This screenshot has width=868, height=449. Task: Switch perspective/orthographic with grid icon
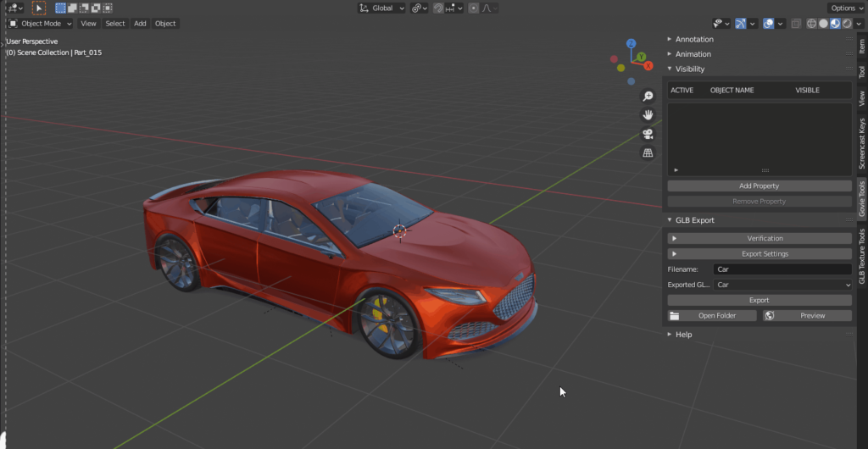coord(648,153)
